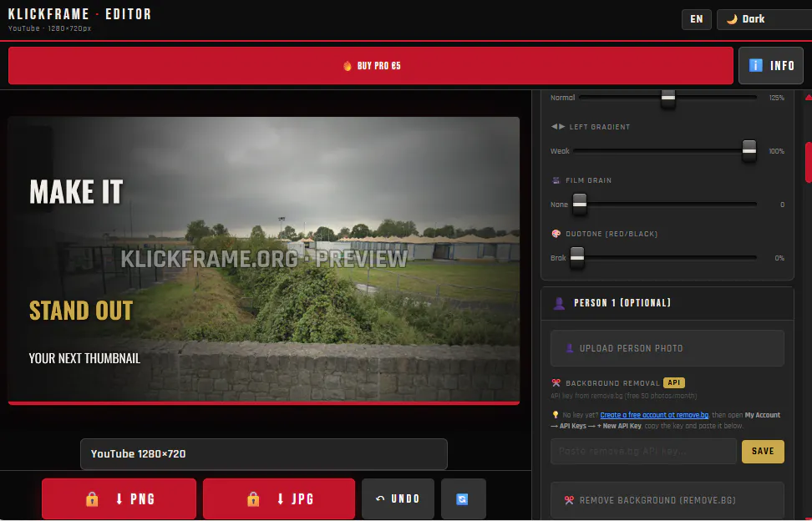Click the lightbulb hint icon
Viewport: 812px width, 521px height.
pos(556,415)
